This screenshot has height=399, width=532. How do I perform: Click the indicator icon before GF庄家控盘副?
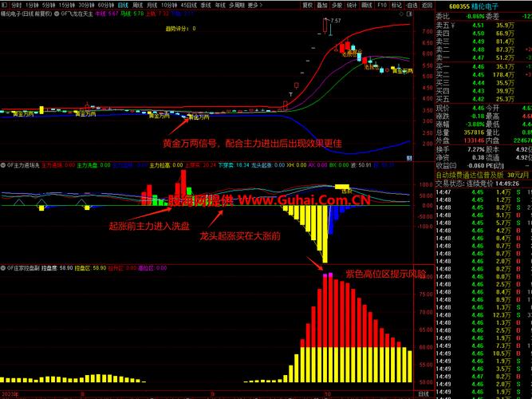(2, 268)
